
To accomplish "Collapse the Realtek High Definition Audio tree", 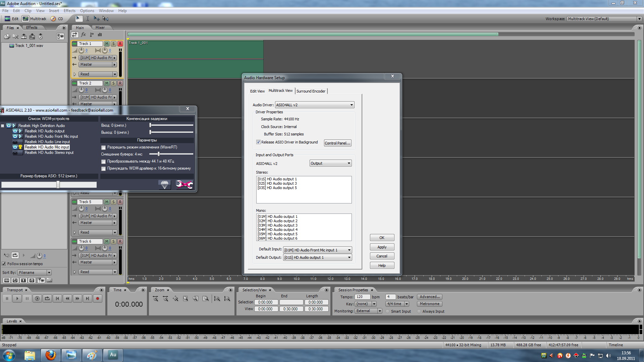I will tap(3, 126).
